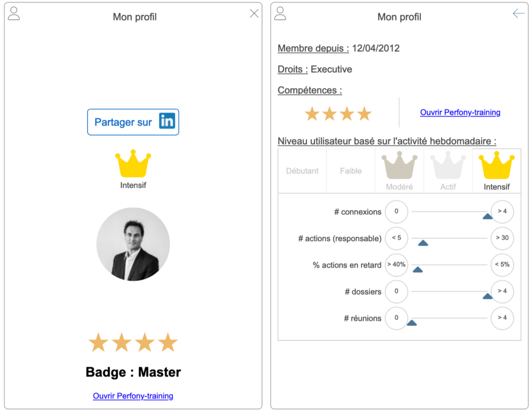Open Perfony-training link beside Compétences stars
The height and width of the screenshot is (414, 532).
[x=460, y=112]
